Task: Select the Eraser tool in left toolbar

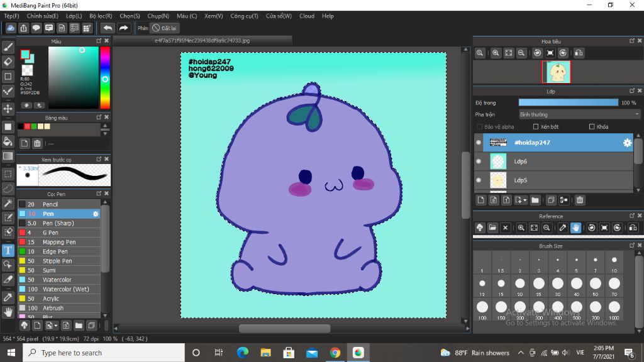Action: coord(8,62)
